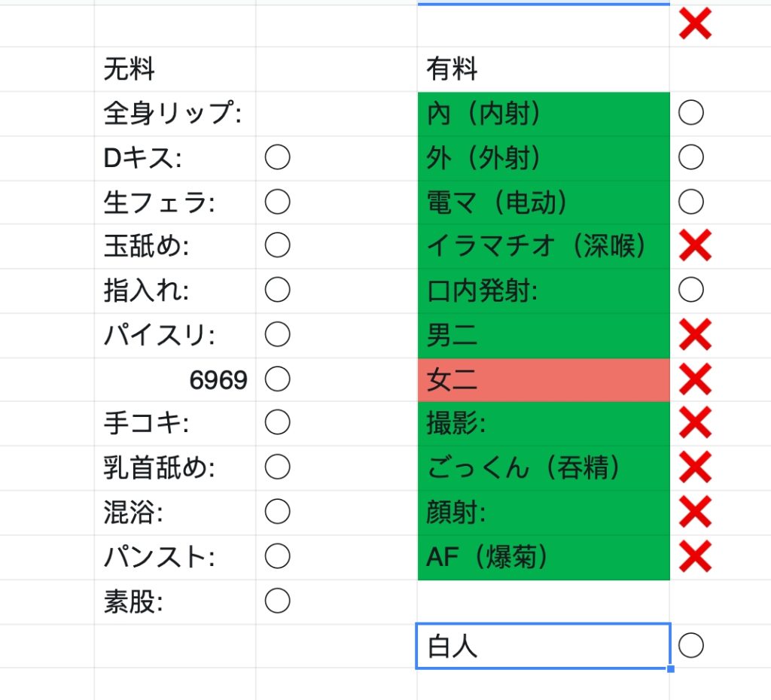Select the cell containing 6969
The width and height of the screenshot is (771, 700).
(x=175, y=379)
